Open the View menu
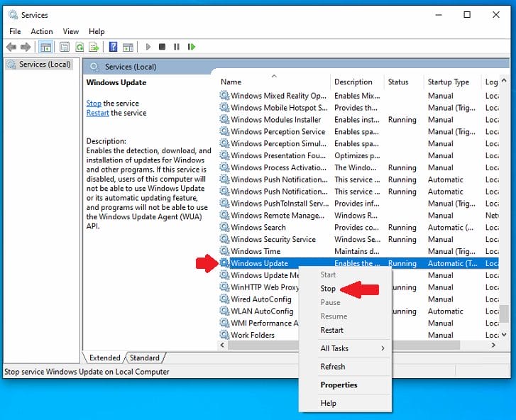The height and width of the screenshot is (420, 516). tap(70, 31)
